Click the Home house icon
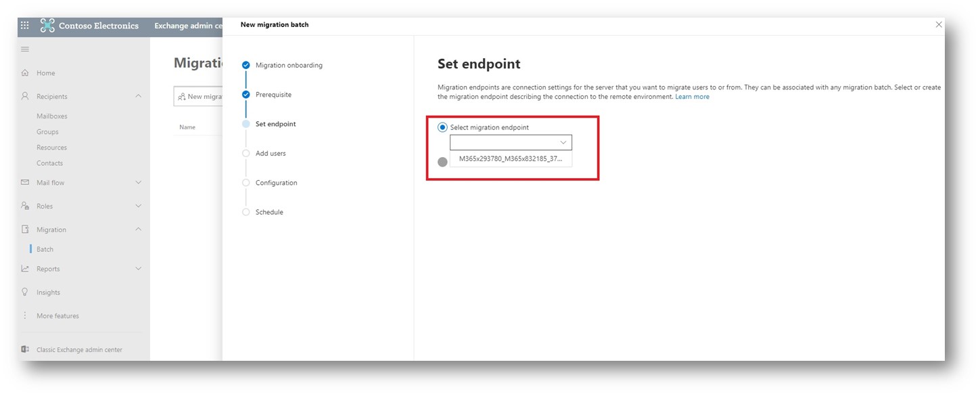Screen dimensions: 980x396 (x=25, y=73)
